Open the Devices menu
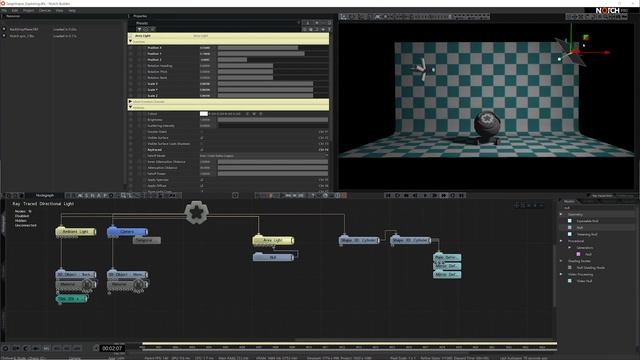This screenshot has width=640, height=360. 45,10
